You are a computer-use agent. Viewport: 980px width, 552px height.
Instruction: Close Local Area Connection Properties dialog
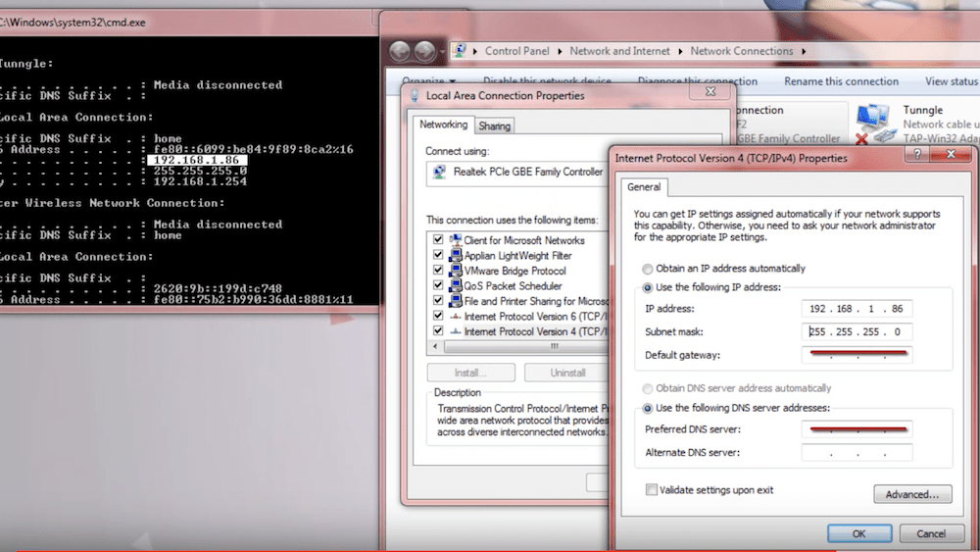[710, 91]
